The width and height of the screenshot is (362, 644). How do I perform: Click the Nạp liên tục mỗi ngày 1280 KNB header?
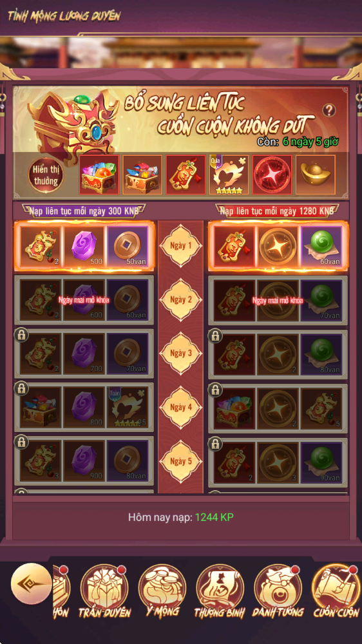[277, 211]
